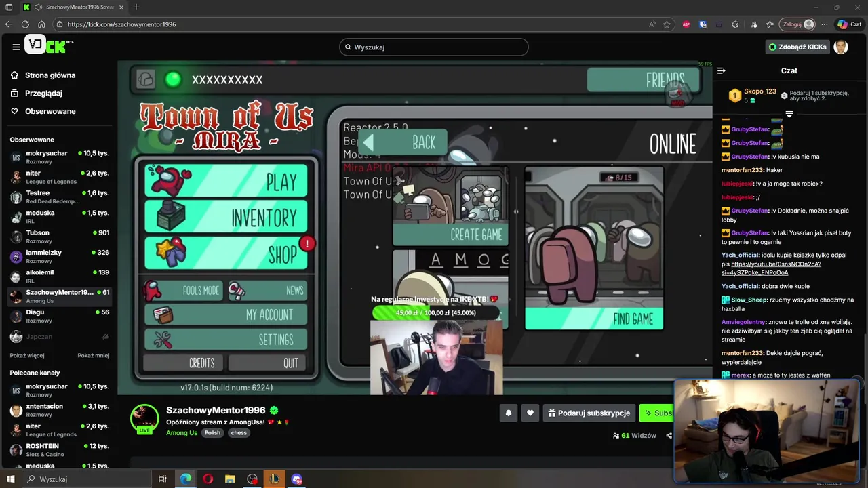Click Podaruj subskrypcje gift button
This screenshot has width=868, height=488.
pos(589,413)
